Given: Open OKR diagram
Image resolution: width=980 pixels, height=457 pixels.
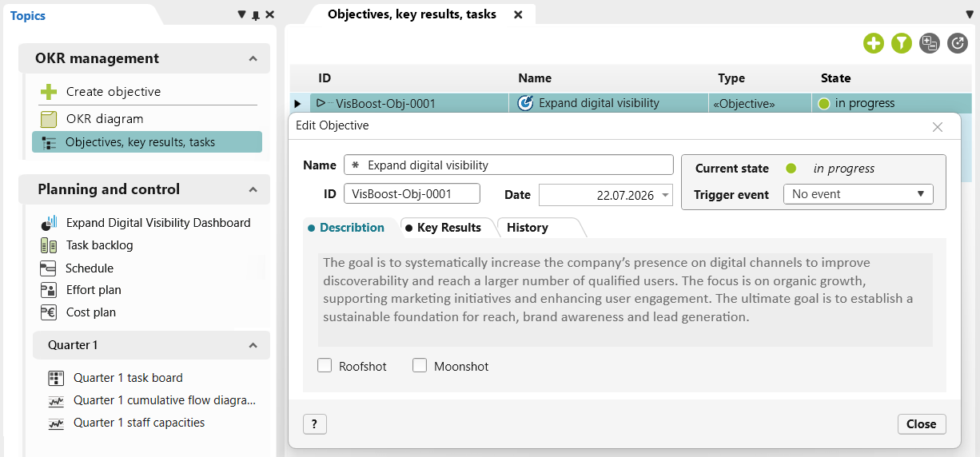Looking at the screenshot, I should pos(105,119).
